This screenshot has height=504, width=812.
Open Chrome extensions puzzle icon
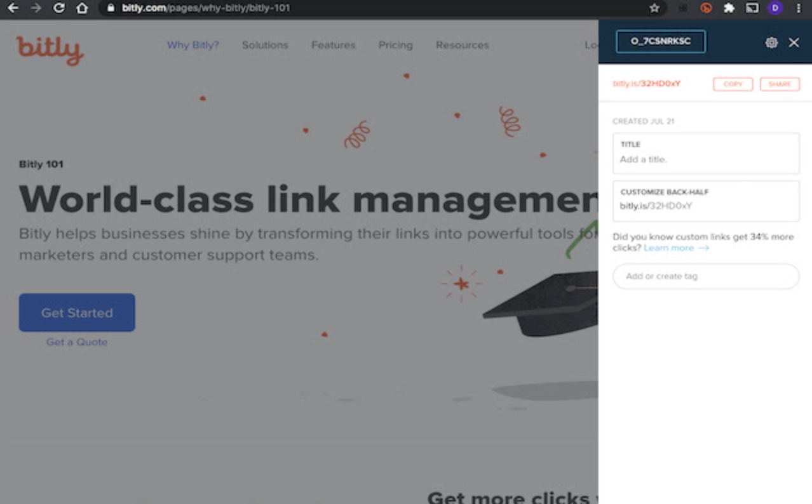729,8
